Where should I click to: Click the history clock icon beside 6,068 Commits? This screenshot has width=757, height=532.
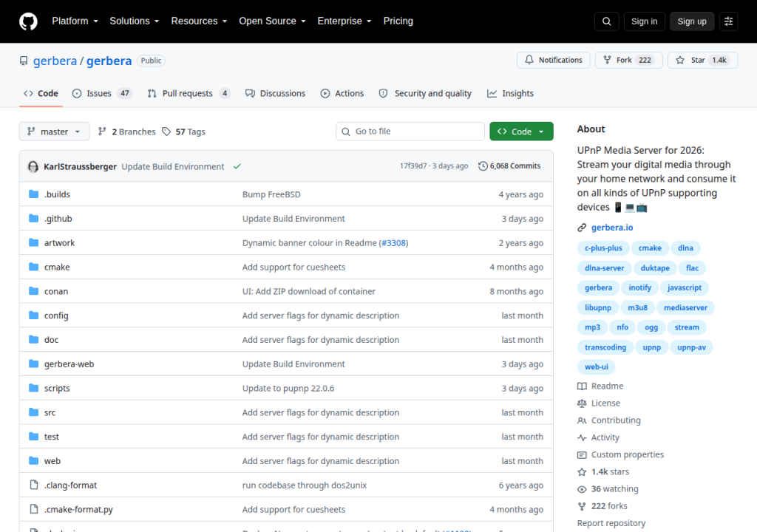[x=483, y=166]
